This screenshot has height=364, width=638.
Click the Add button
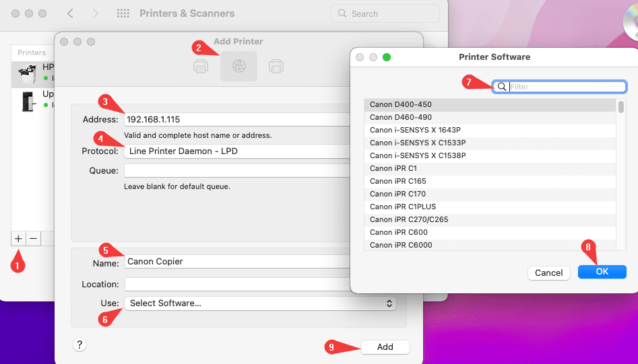tap(385, 347)
